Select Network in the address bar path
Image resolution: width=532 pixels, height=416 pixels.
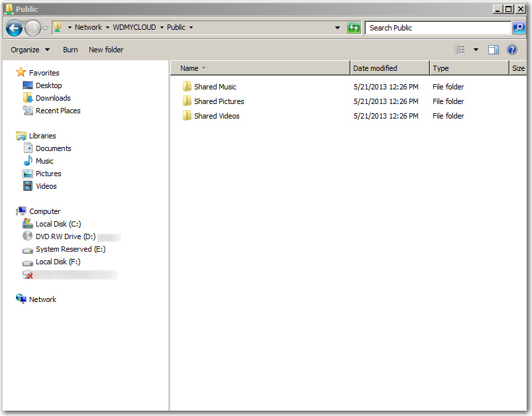pos(88,27)
